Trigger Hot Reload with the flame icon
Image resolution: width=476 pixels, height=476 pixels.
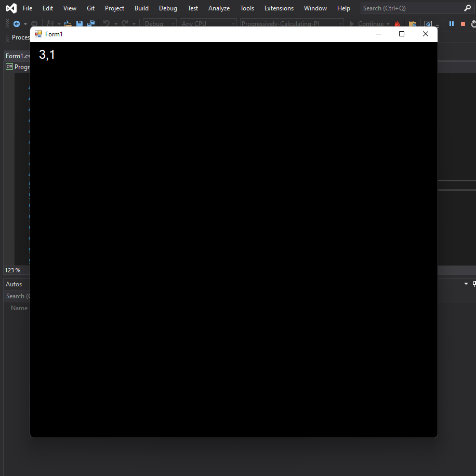click(398, 23)
